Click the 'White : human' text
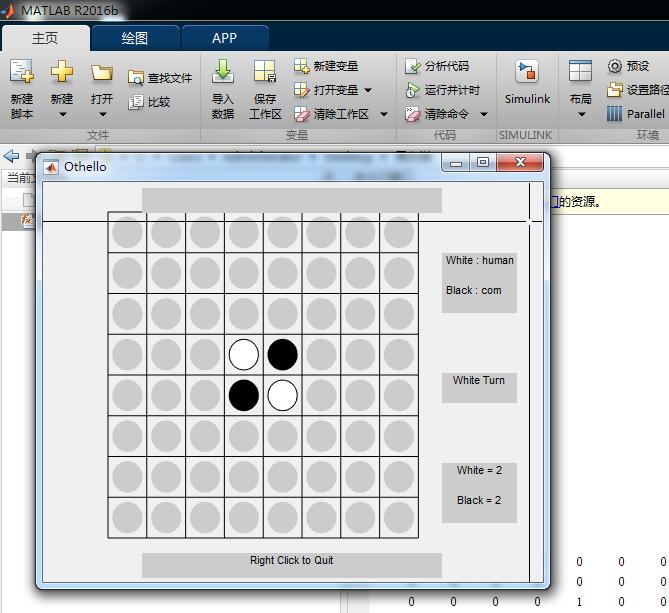 pos(480,260)
